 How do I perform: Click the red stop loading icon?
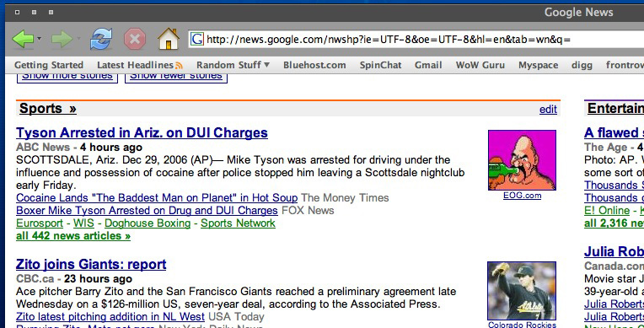[x=135, y=39]
